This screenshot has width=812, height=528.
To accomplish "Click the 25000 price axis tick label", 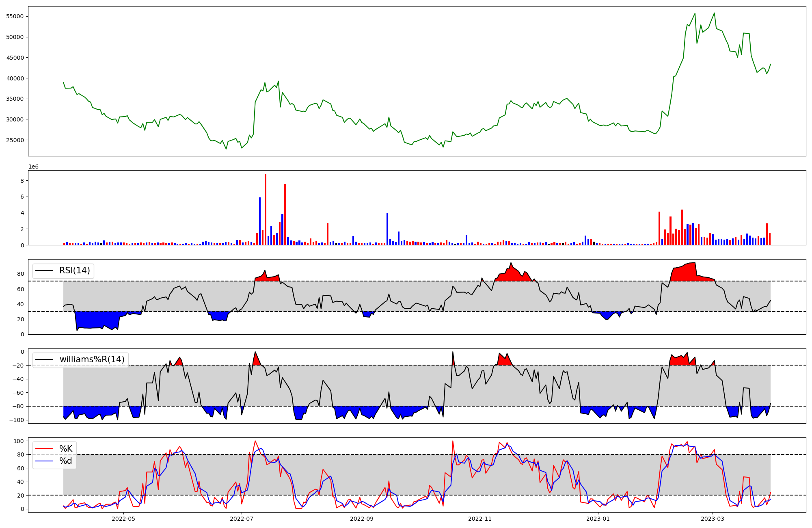I will click(x=15, y=140).
